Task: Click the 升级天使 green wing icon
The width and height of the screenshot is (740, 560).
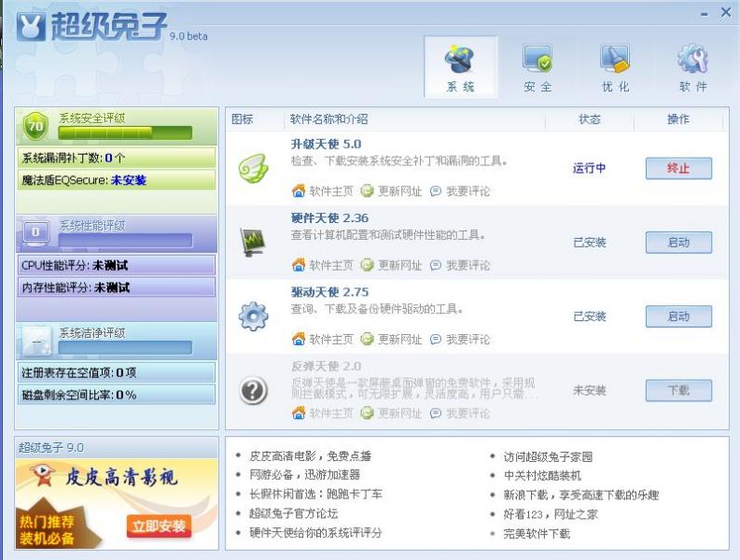Action: [x=253, y=168]
